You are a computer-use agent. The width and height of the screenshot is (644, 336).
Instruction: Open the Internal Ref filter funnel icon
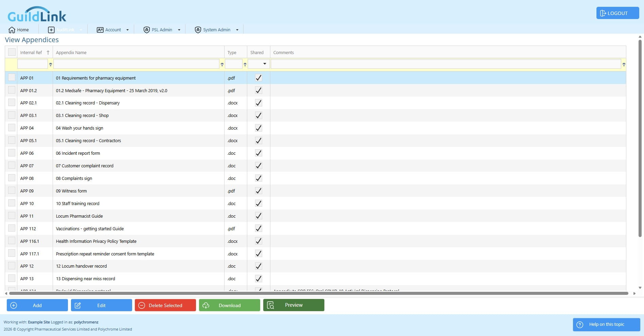coord(51,64)
